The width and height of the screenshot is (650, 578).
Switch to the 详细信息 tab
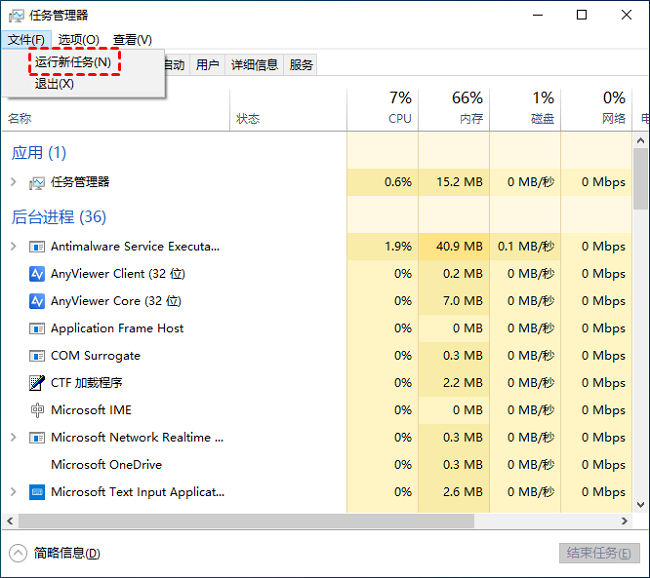[x=254, y=65]
